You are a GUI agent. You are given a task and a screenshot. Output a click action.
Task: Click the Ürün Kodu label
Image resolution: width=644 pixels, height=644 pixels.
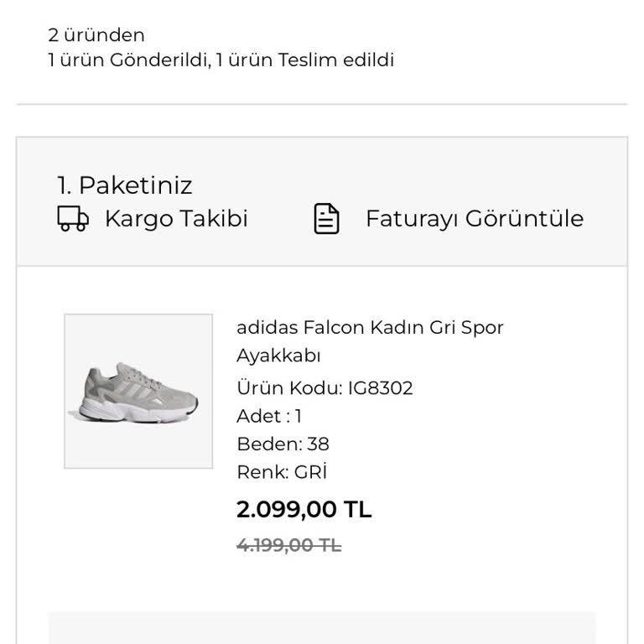coord(289,388)
